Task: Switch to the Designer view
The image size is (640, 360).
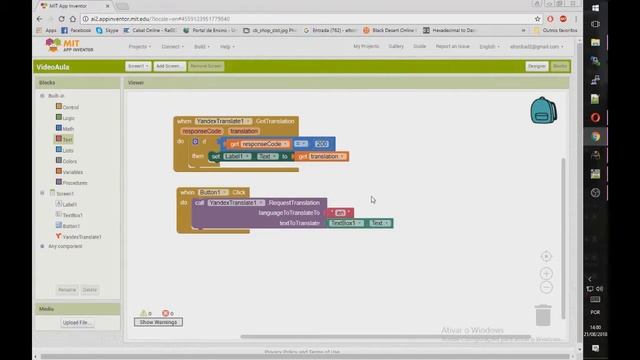Action: [536, 66]
